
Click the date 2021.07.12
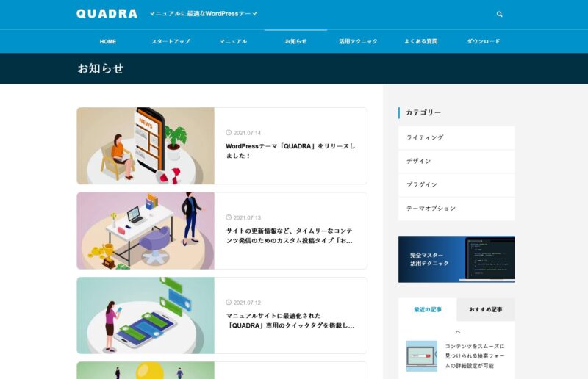(247, 303)
